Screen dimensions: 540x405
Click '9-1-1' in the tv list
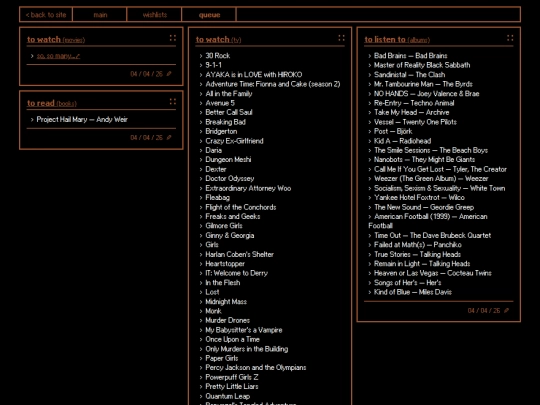[214, 65]
